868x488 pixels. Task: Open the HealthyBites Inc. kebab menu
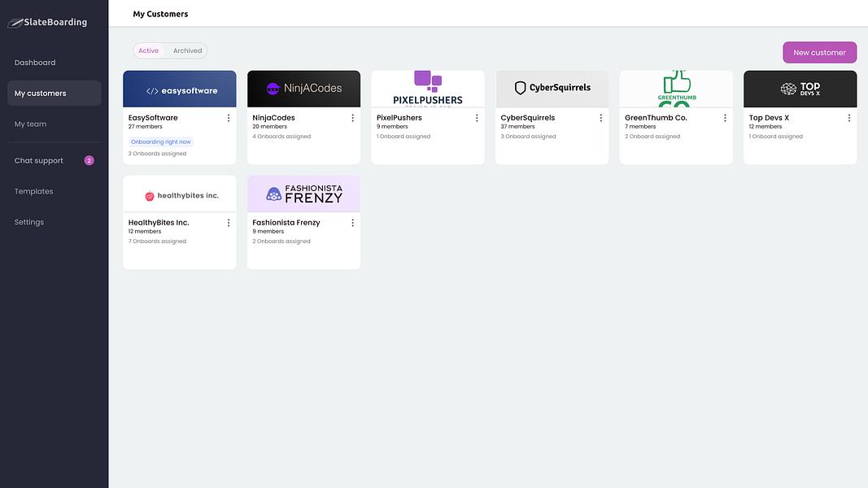click(228, 222)
